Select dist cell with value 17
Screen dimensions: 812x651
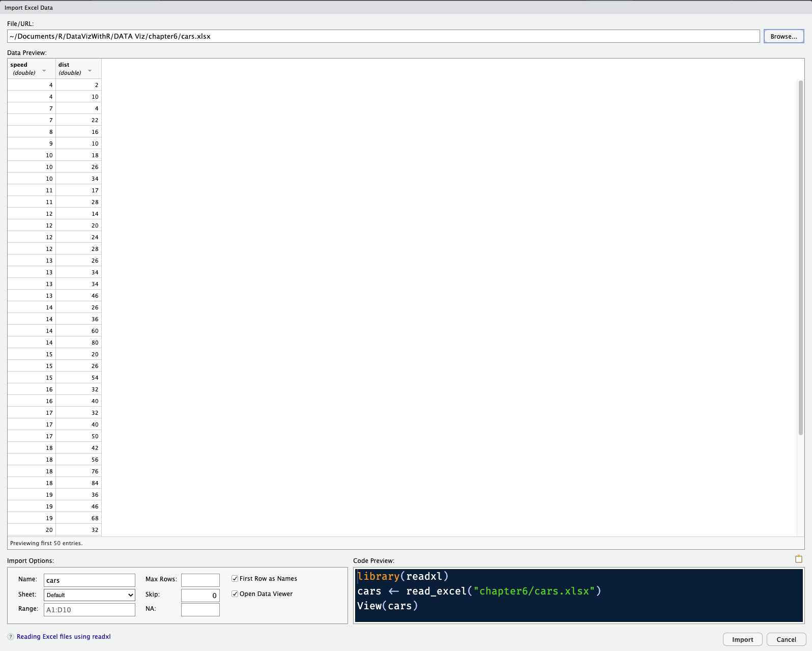coord(78,190)
